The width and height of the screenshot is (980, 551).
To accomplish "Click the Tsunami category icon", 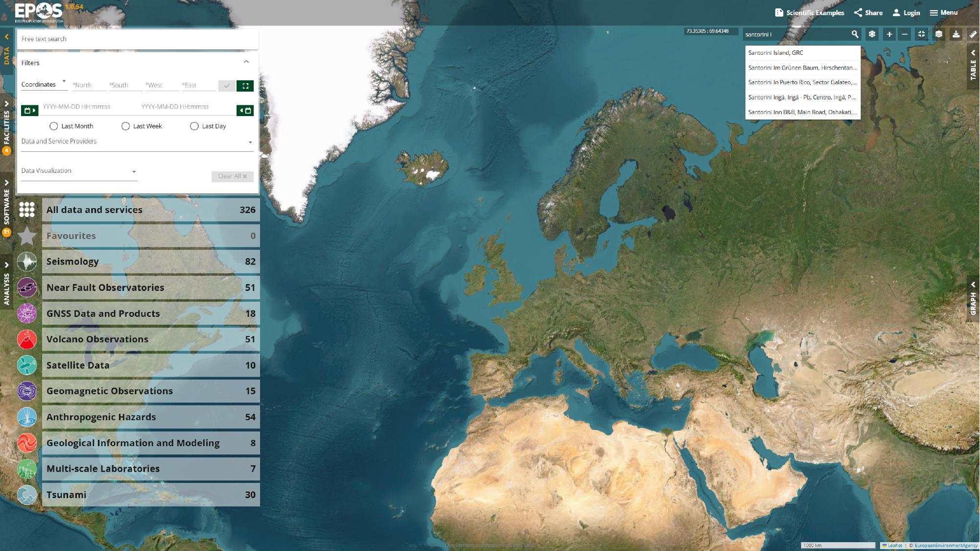I will click(x=27, y=495).
